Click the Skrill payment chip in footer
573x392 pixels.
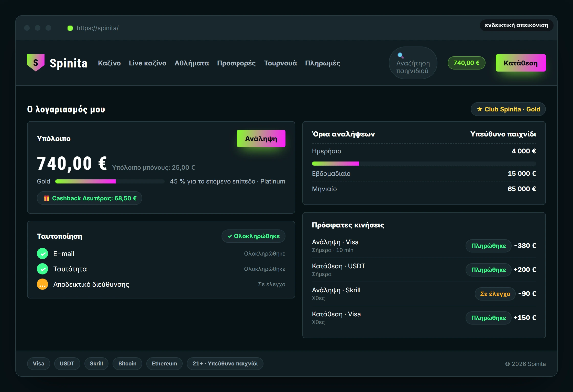pyautogui.click(x=96, y=364)
